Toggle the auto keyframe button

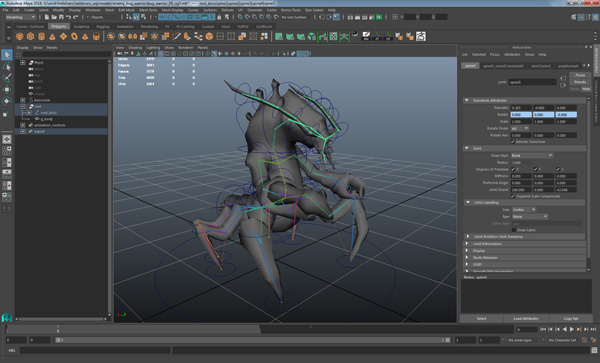(584, 340)
